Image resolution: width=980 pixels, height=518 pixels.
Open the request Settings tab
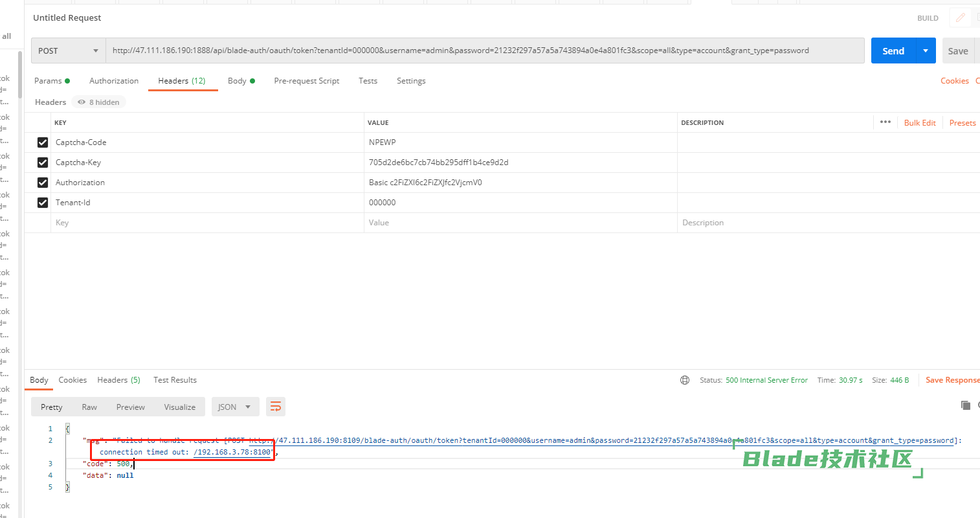411,81
